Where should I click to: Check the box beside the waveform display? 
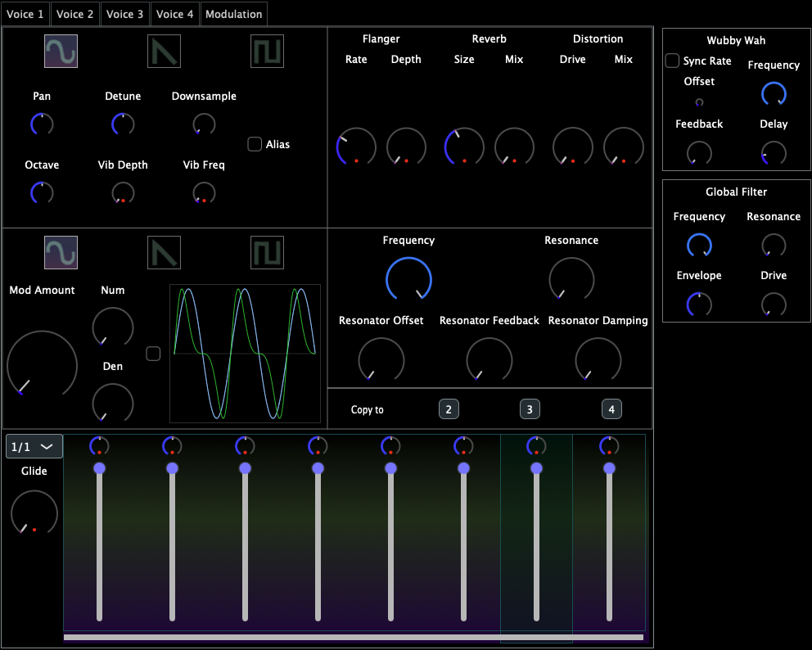pos(152,354)
